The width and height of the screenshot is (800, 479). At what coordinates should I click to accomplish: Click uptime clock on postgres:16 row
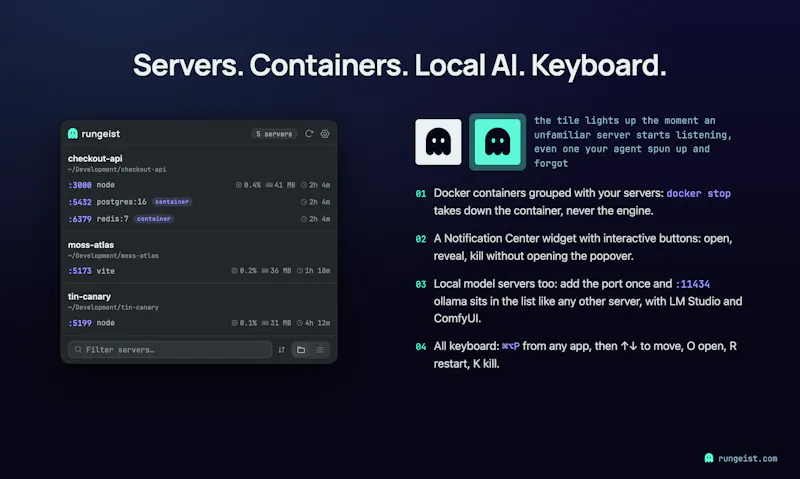click(x=304, y=202)
